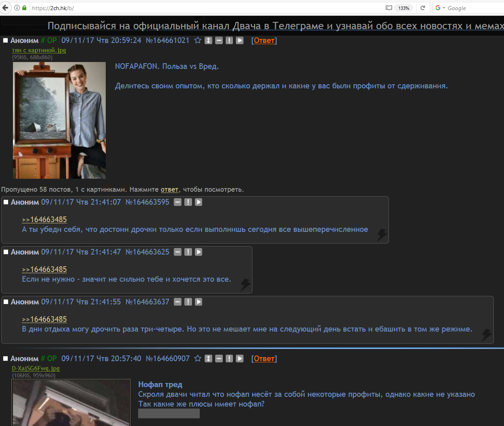Report reply №164663625 via exclamation icon
504x426 pixels.
188,252
